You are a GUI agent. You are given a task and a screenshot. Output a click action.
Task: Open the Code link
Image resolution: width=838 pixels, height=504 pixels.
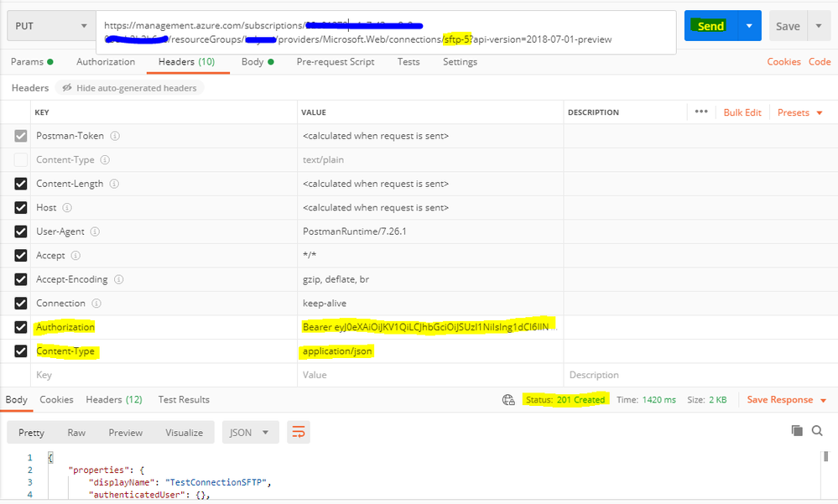point(820,61)
